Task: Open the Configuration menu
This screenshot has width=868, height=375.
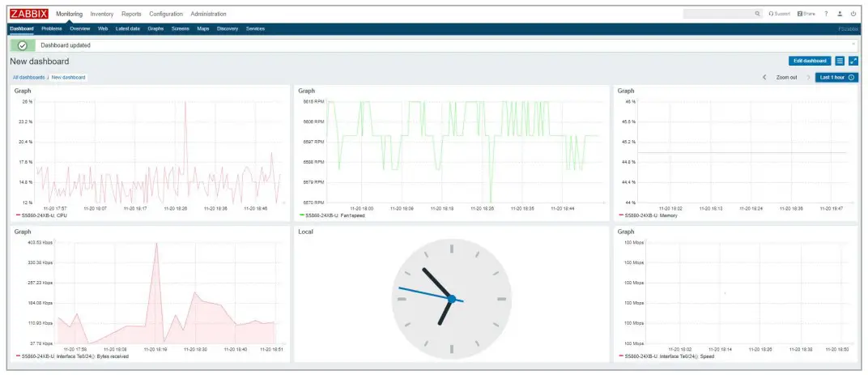Action: [x=166, y=14]
